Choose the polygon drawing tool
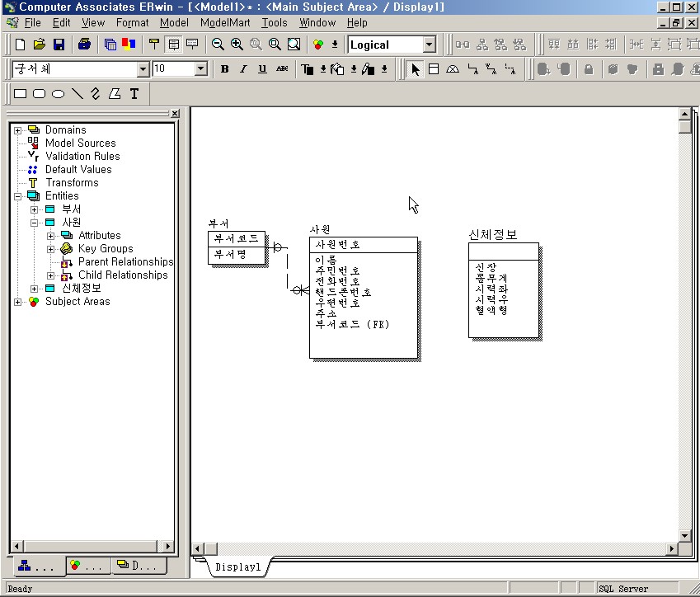Viewport: 700px width, 597px height. click(115, 94)
